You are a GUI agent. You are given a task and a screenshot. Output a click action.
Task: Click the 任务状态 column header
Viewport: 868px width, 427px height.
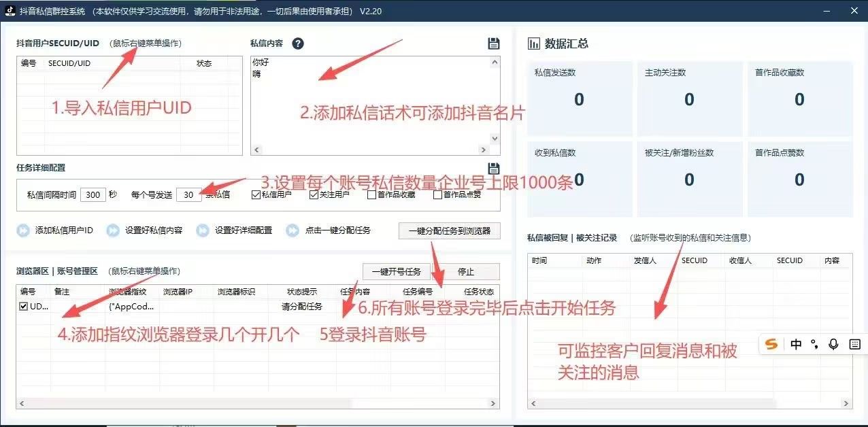[479, 292]
